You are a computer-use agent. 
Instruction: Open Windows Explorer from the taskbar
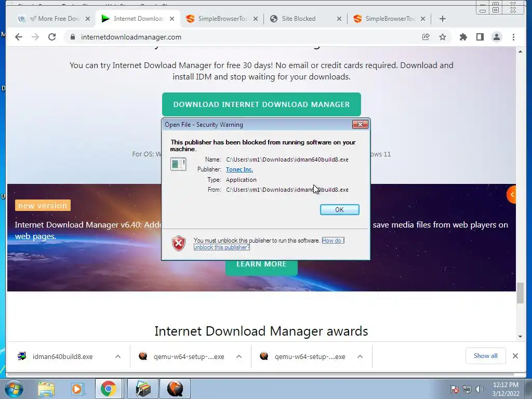(x=46, y=389)
